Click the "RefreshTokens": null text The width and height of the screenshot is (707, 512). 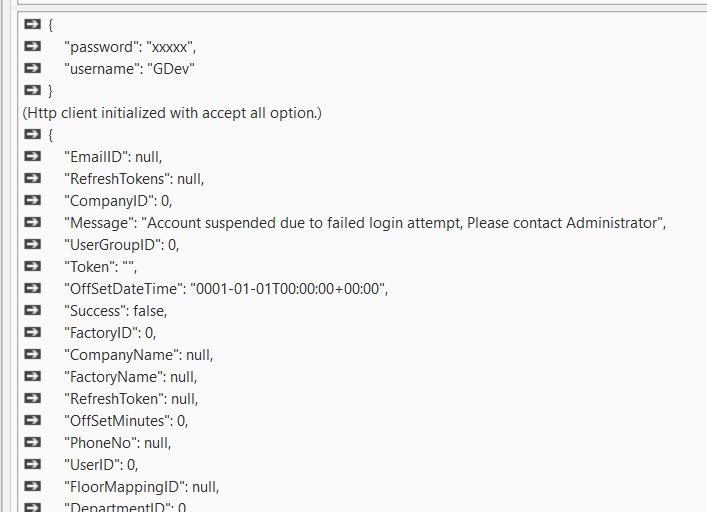tap(134, 179)
